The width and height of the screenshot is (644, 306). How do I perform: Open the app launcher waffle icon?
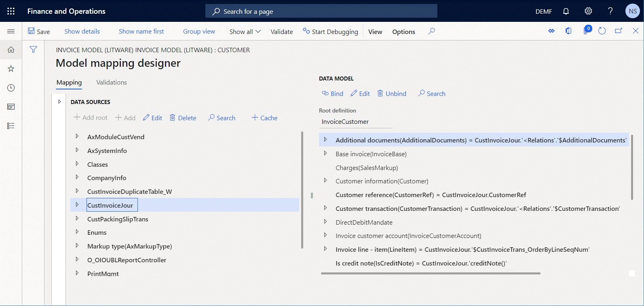click(11, 11)
